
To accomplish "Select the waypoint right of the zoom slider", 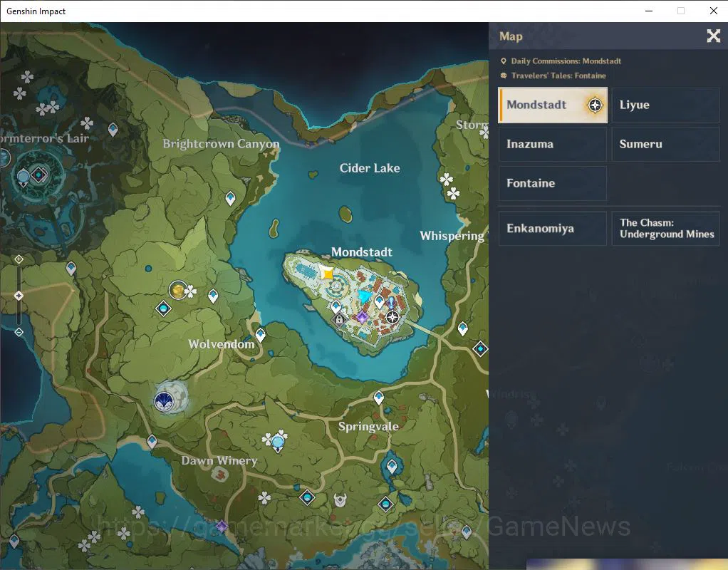I will pyautogui.click(x=71, y=269).
